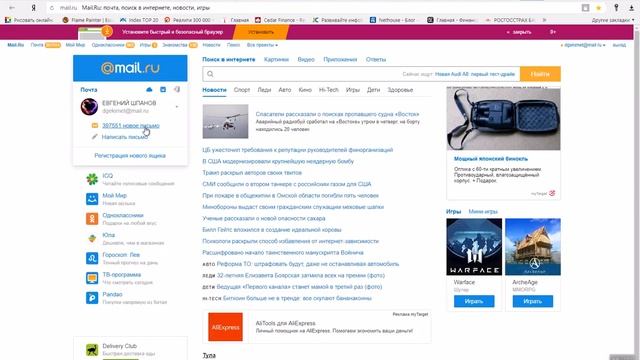This screenshot has width=640, height=360.
Task: Open the Мой Мир smiley icon
Action: [92, 199]
